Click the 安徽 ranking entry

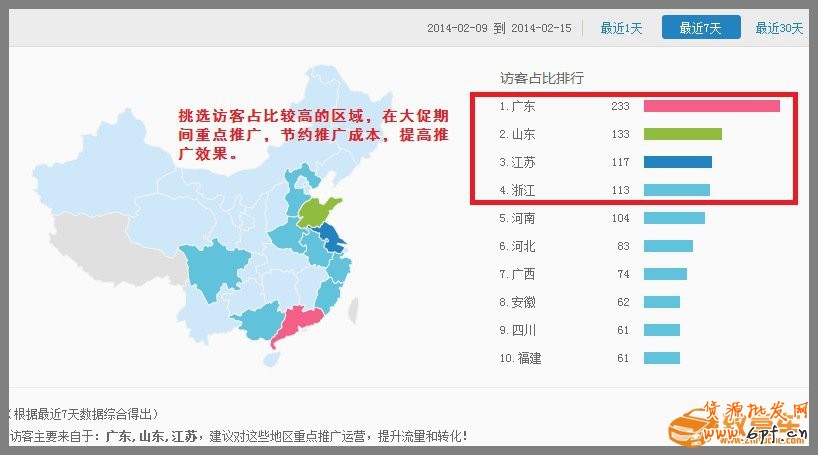coord(522,302)
